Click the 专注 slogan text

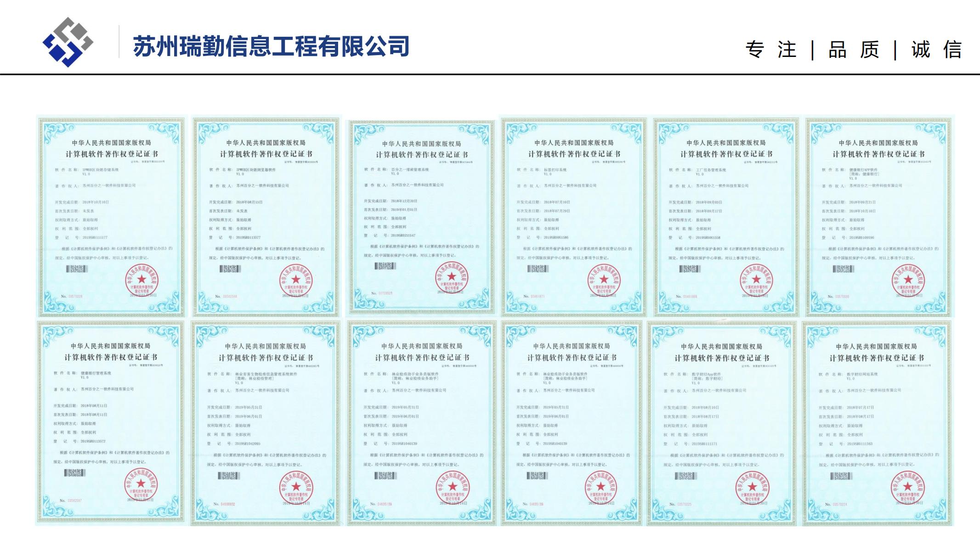pos(770,50)
